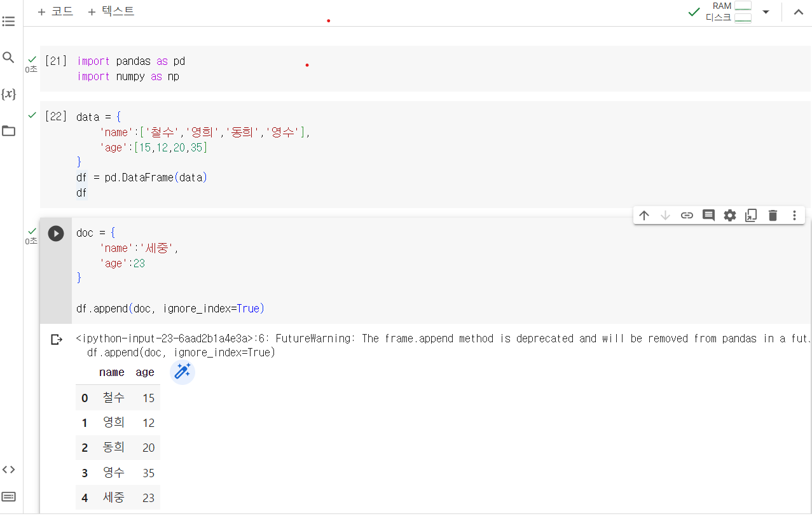The width and height of the screenshot is (812, 516).
Task: Click the 'name' column header
Action: click(x=112, y=372)
